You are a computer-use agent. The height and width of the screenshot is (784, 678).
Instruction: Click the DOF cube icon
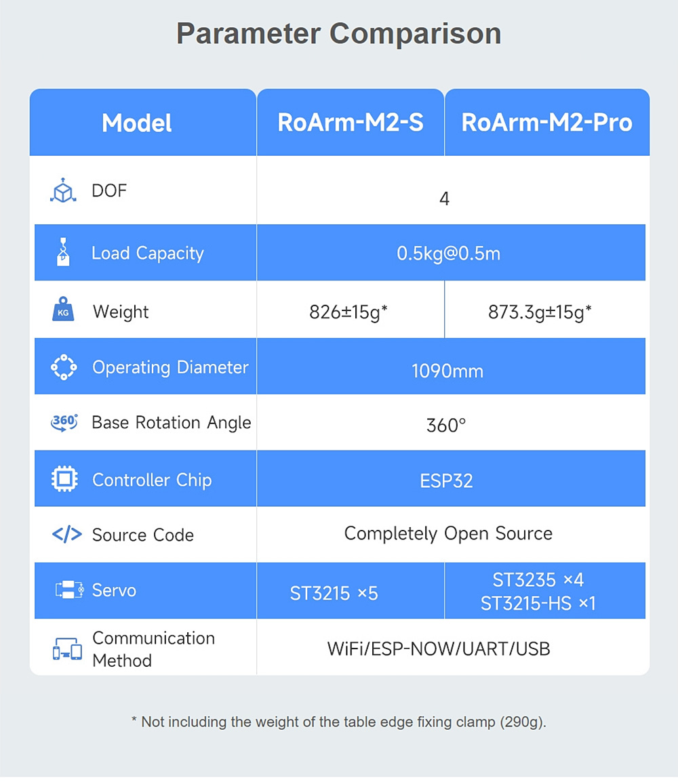(63, 190)
